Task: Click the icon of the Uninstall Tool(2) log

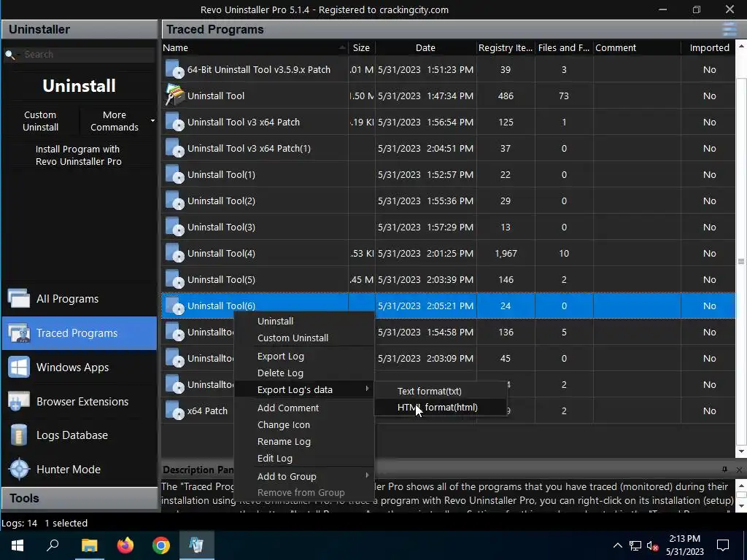Action: pyautogui.click(x=174, y=201)
